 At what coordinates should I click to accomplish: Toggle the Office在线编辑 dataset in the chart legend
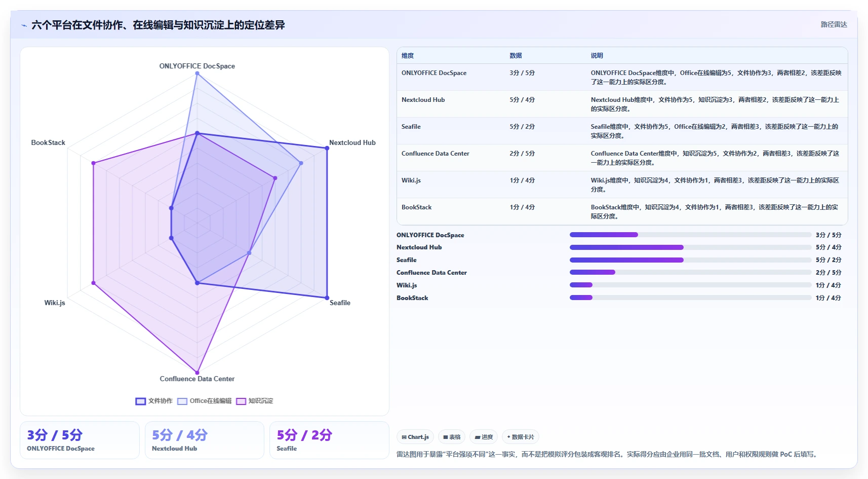pyautogui.click(x=204, y=401)
